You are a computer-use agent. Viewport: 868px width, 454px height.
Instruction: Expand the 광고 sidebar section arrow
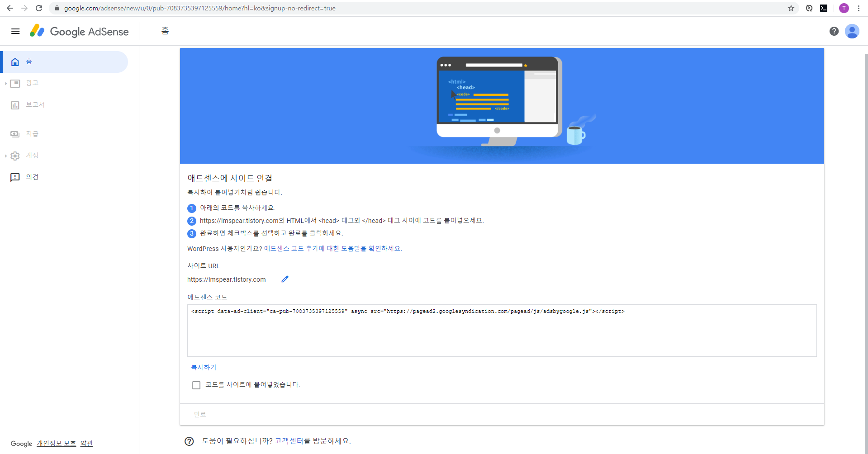[6, 84]
